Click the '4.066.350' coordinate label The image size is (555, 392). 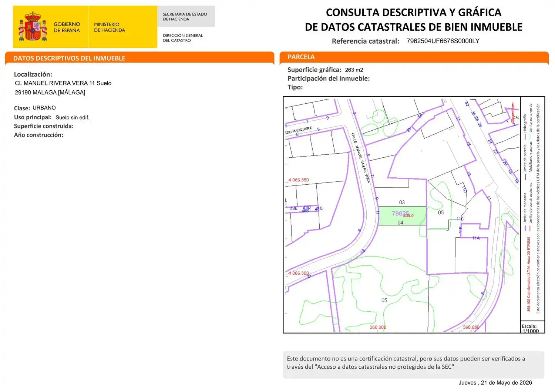coord(299,180)
